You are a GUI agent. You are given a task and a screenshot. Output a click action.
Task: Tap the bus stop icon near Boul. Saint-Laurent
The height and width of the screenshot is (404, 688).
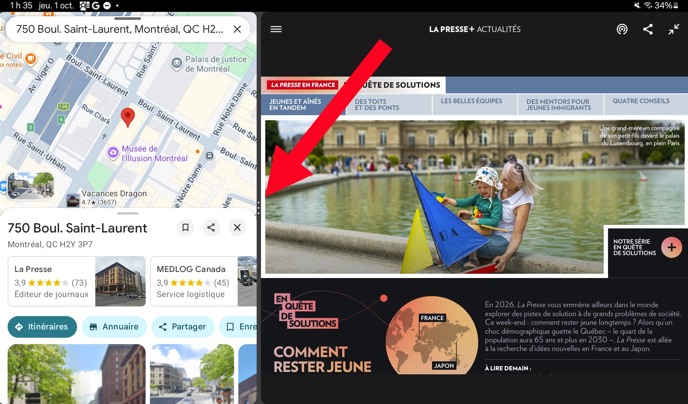point(210,156)
